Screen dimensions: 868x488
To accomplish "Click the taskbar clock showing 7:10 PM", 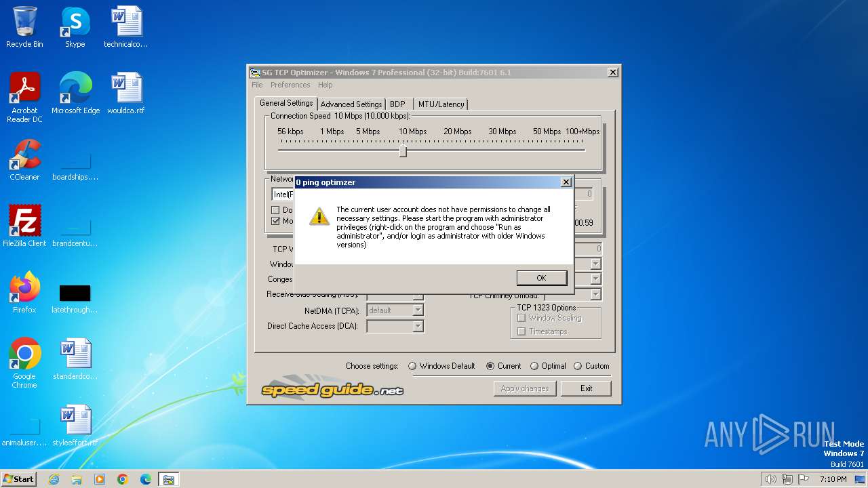I will 833,479.
